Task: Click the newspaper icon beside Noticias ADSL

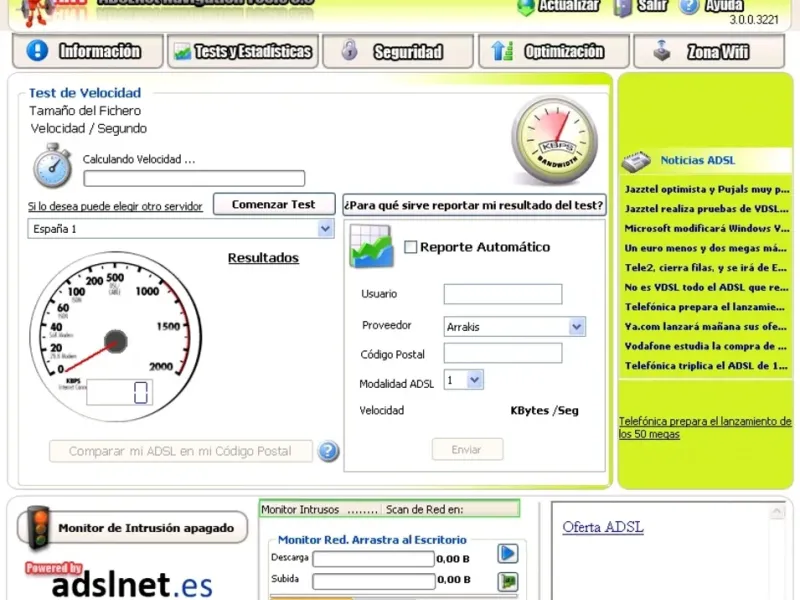Action: (636, 161)
